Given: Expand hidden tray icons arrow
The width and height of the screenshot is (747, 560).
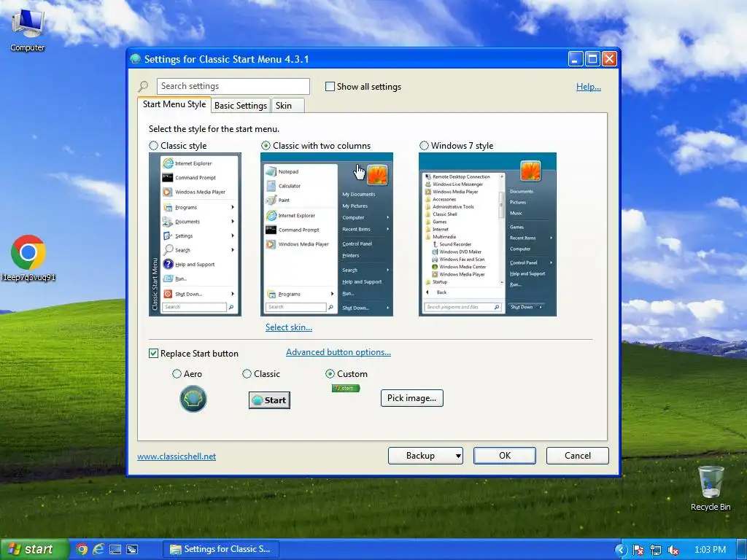Looking at the screenshot, I should (621, 550).
